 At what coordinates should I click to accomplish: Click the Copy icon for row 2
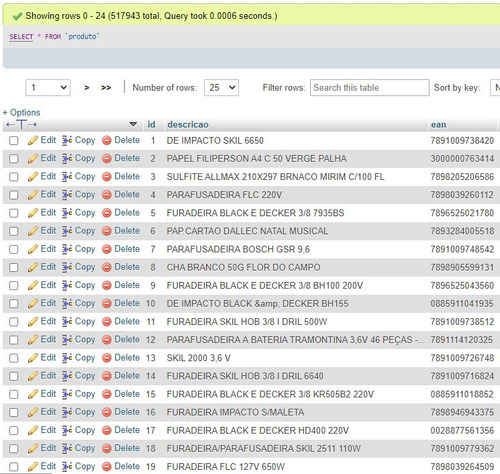tap(67, 159)
